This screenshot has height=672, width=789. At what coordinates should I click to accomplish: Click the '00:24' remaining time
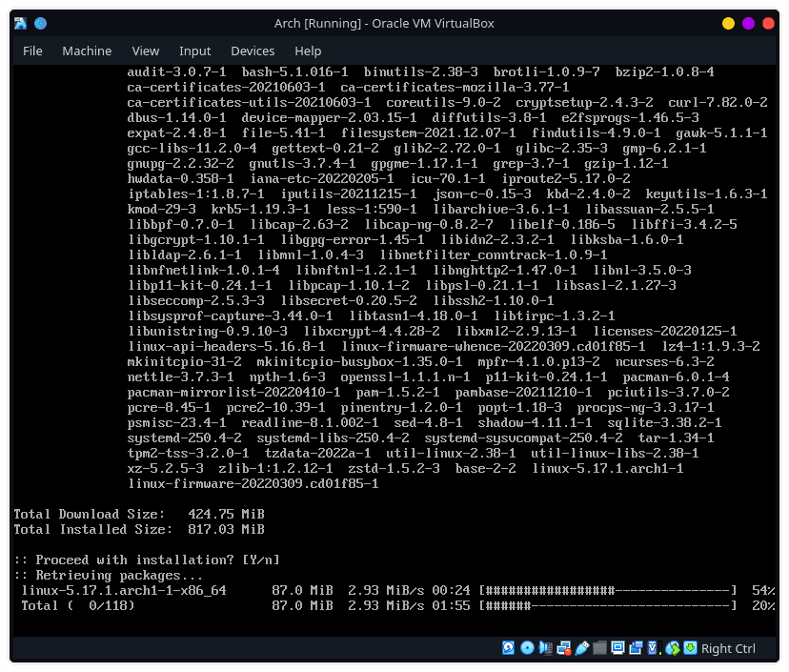451,590
